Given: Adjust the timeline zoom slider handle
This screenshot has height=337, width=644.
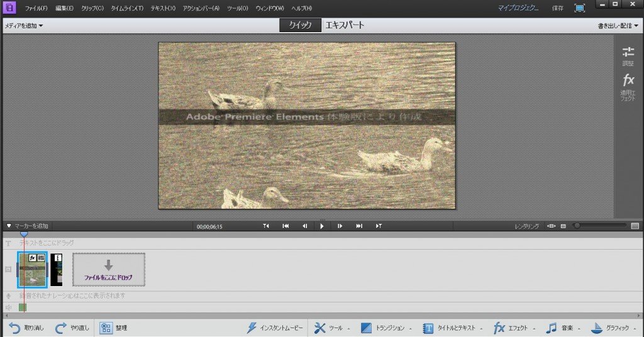Looking at the screenshot, I should (x=577, y=226).
